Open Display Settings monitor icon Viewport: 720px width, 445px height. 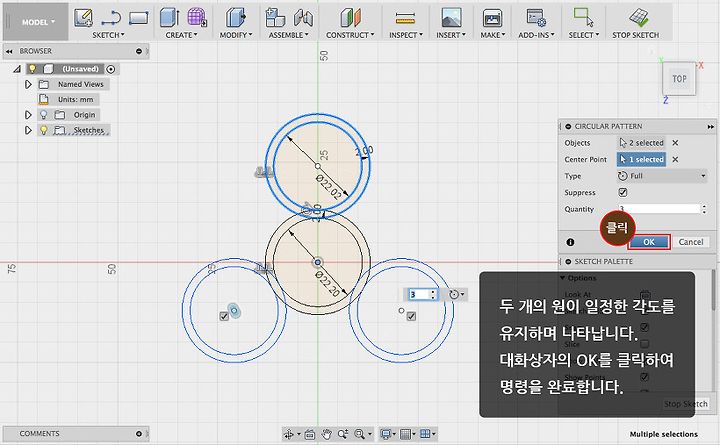(386, 434)
